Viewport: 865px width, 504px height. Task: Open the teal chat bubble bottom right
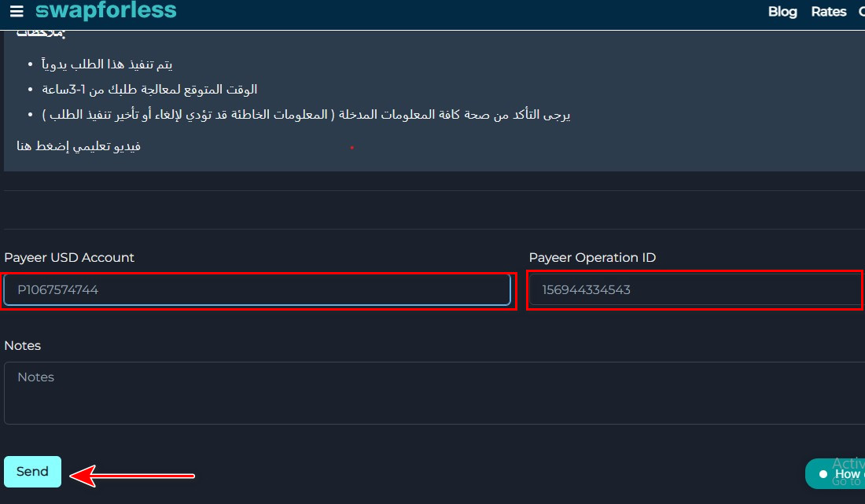coord(845,473)
